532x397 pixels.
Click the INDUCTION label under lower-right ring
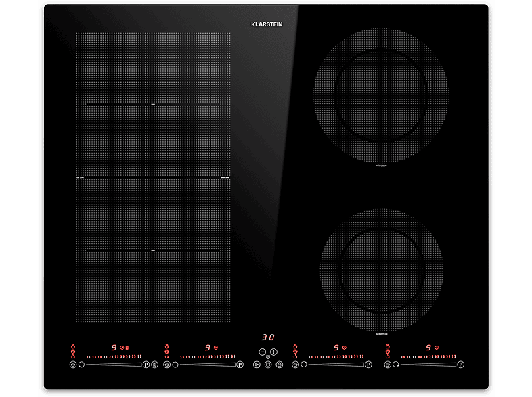[381, 334]
